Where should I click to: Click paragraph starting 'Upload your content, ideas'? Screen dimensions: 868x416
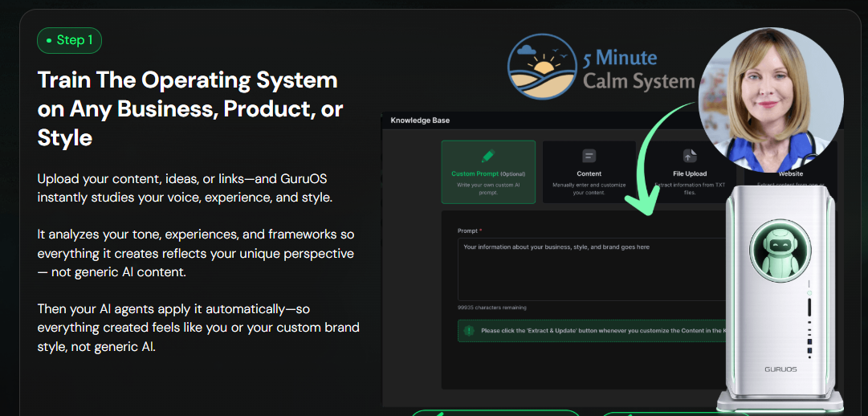tap(185, 189)
